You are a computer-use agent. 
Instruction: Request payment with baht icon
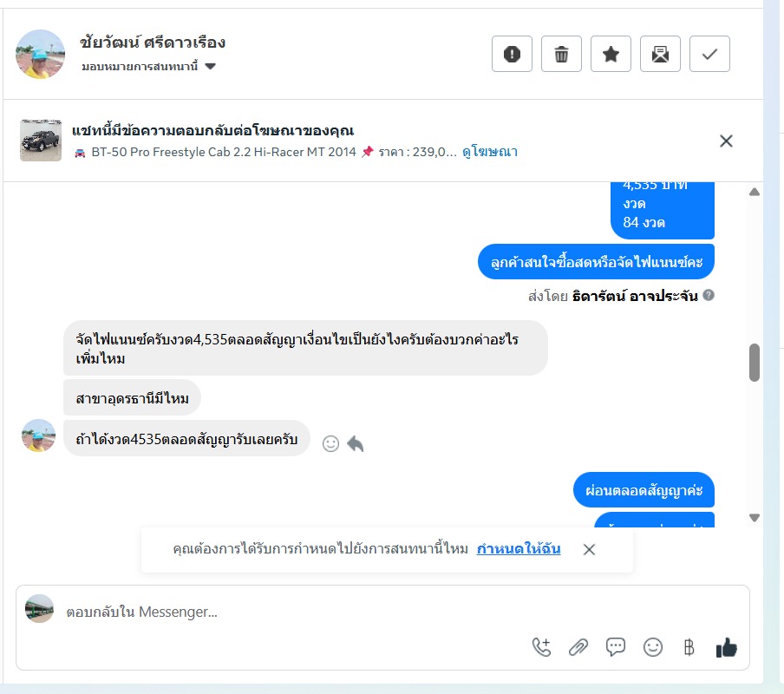[689, 647]
